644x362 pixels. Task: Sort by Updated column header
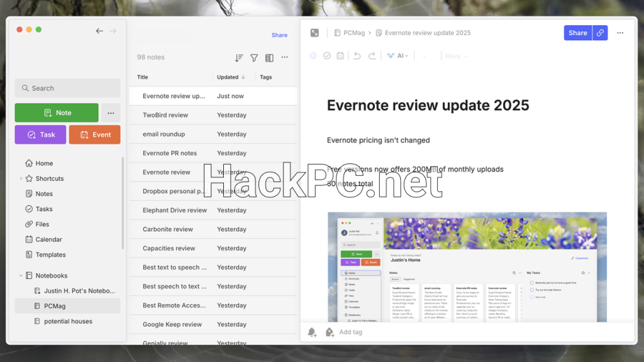coord(231,77)
